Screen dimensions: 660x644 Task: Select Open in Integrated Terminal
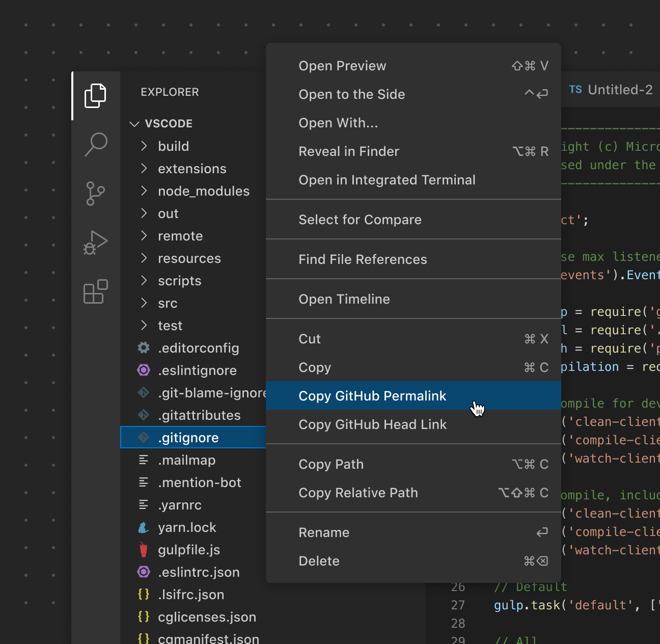[387, 179]
